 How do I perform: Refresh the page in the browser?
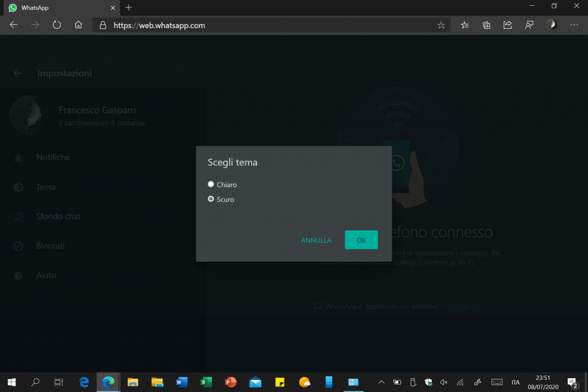(57, 25)
